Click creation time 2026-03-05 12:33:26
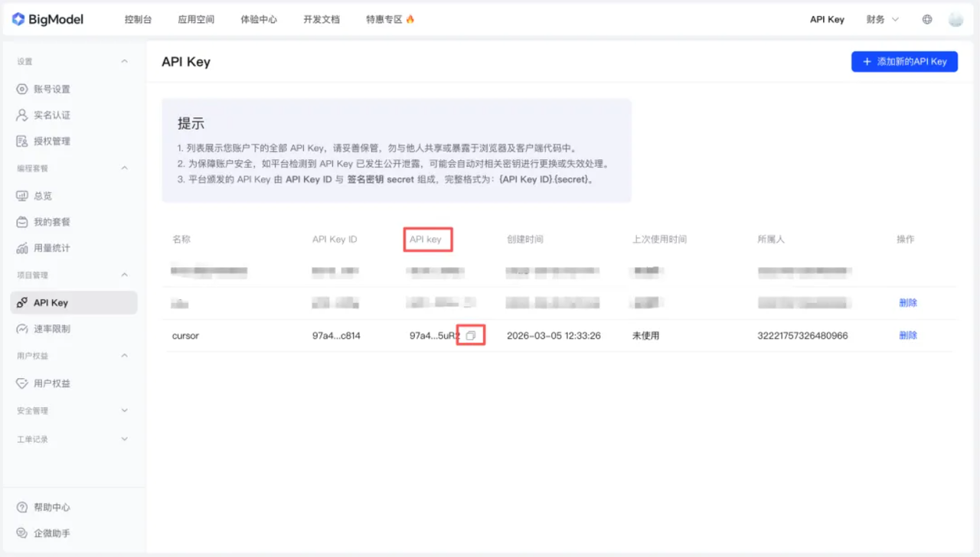 (x=554, y=336)
